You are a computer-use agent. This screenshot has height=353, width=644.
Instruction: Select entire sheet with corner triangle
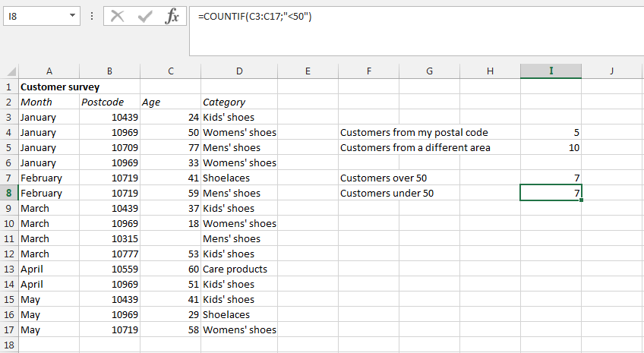[x=9, y=71]
